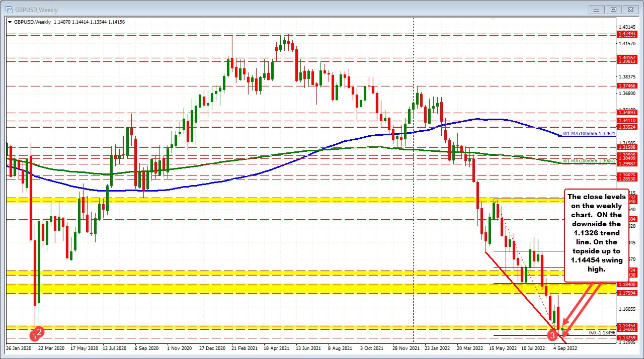Image resolution: width=644 pixels, height=359 pixels.
Task: Click the text annotation about close levels
Action: 596,233
